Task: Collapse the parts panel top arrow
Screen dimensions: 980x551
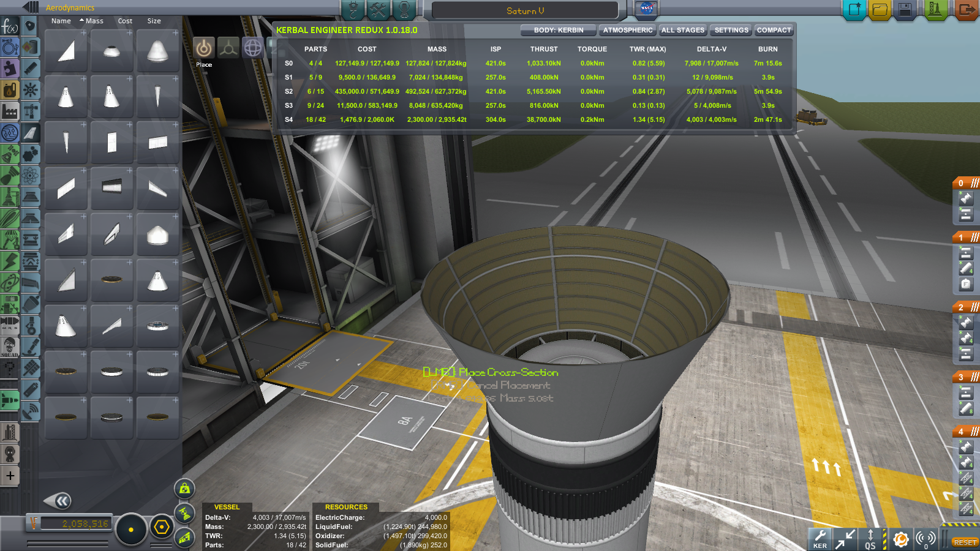Action: (x=30, y=7)
